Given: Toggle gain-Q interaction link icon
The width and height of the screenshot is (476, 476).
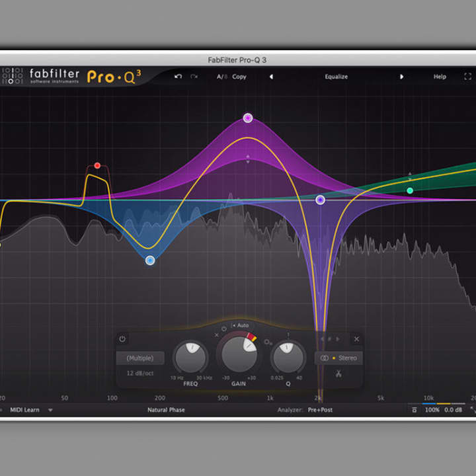Looking at the screenshot, I should point(268,342).
